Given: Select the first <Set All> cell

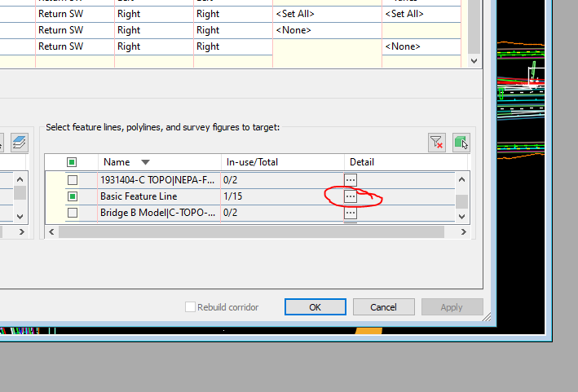Looking at the screenshot, I should [327, 14].
